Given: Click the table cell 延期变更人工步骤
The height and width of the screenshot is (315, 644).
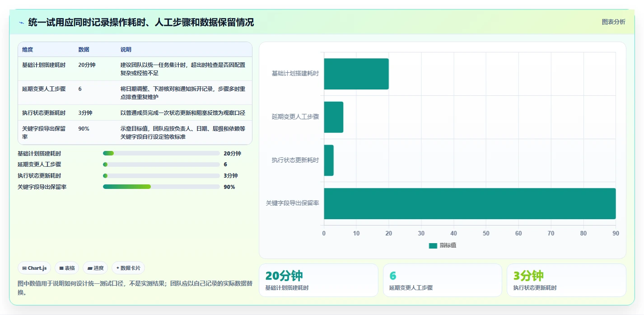Looking at the screenshot, I should [44, 89].
